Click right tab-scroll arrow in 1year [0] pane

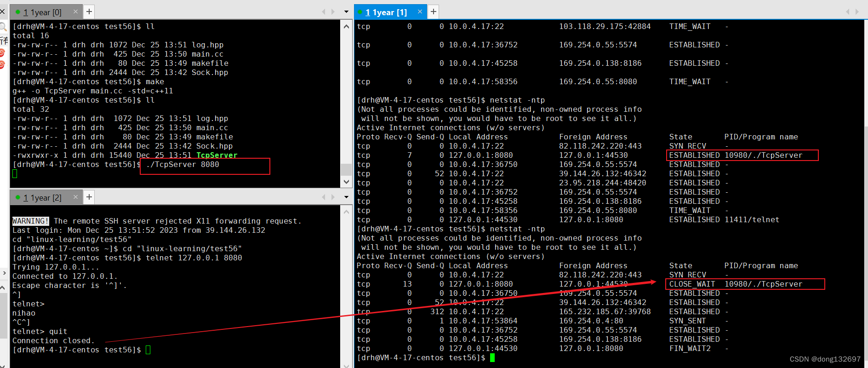[x=333, y=11]
